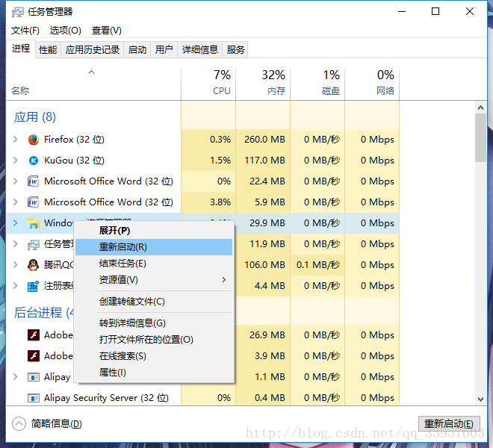Select 创建转储文件(C) menu entry
This screenshot has height=448, width=493.
tap(154, 302)
